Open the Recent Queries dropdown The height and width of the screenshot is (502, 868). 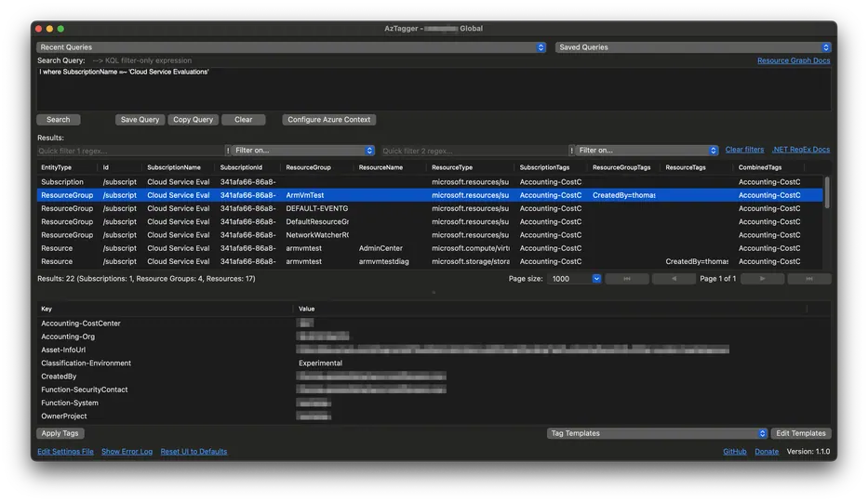[x=291, y=47]
